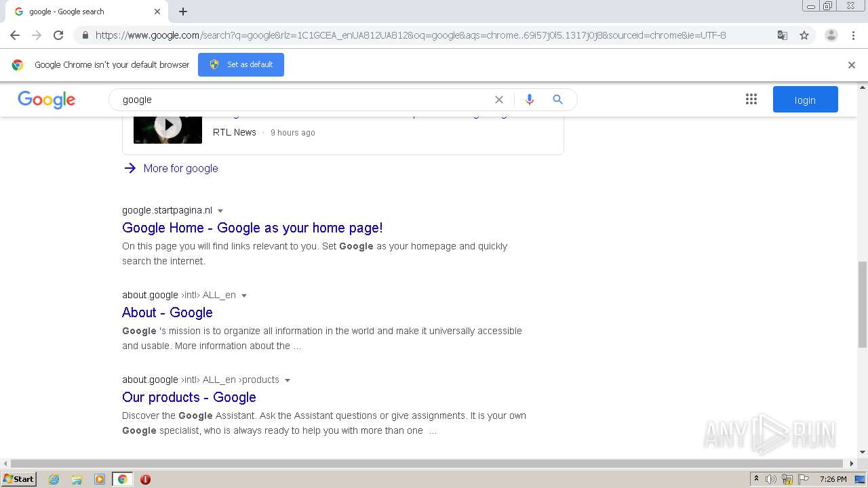Viewport: 868px width, 488px height.
Task: Go back using the browser back arrow
Action: [15, 35]
